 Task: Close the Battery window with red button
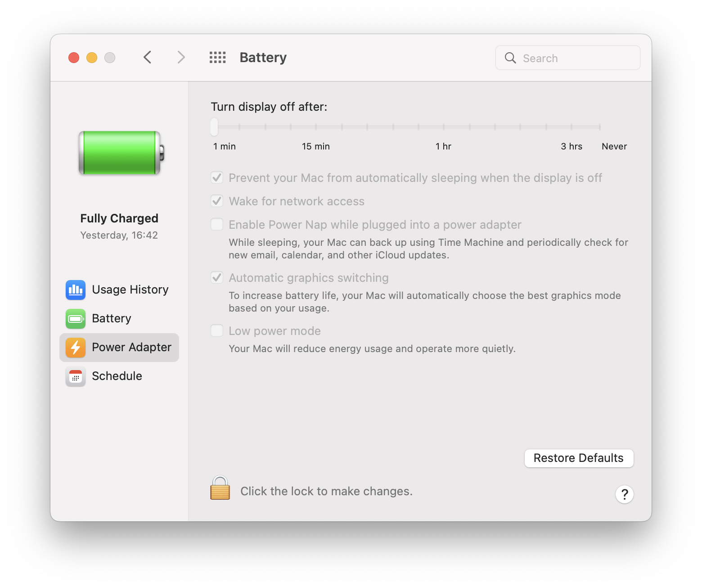(x=74, y=58)
